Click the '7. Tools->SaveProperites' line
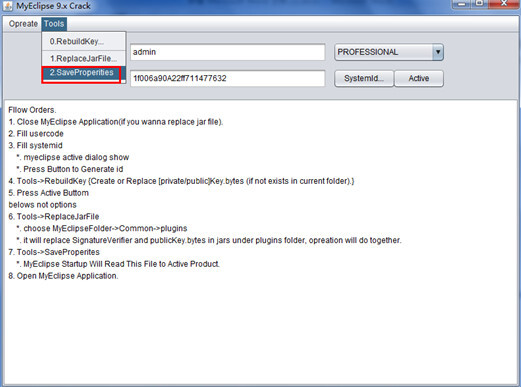Viewport: 521px width, 387px height. pyautogui.click(x=54, y=252)
